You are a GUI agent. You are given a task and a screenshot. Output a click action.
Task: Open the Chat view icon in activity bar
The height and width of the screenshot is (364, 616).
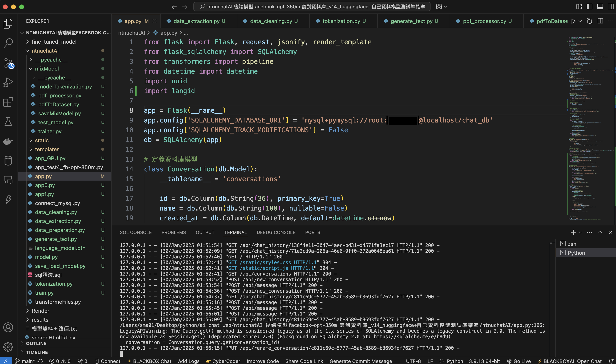click(8, 180)
